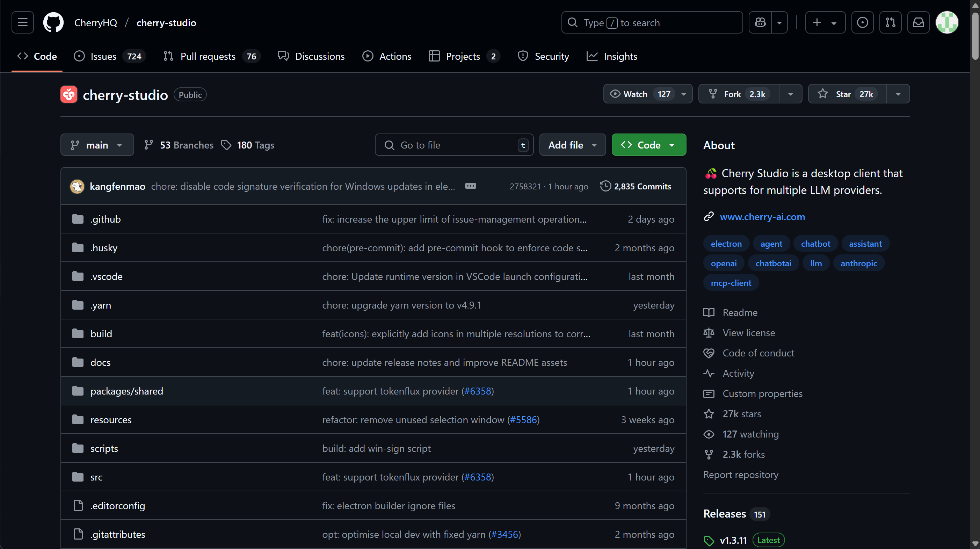Viewport: 980px width, 549px height.
Task: Open the docs folder
Action: [x=100, y=363]
